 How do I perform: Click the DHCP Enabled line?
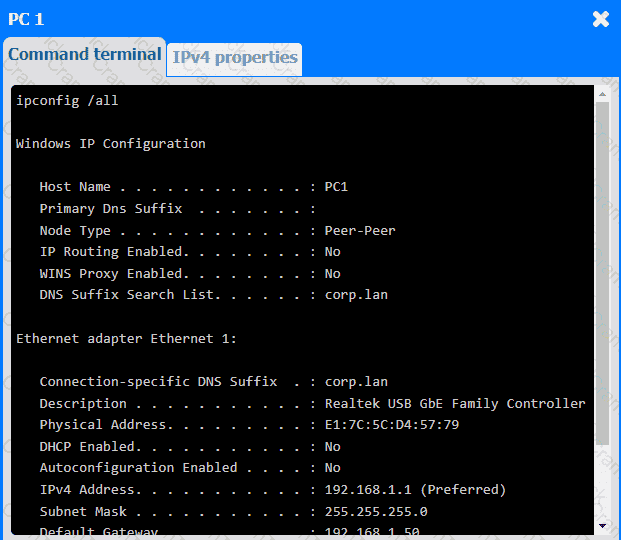[190, 447]
